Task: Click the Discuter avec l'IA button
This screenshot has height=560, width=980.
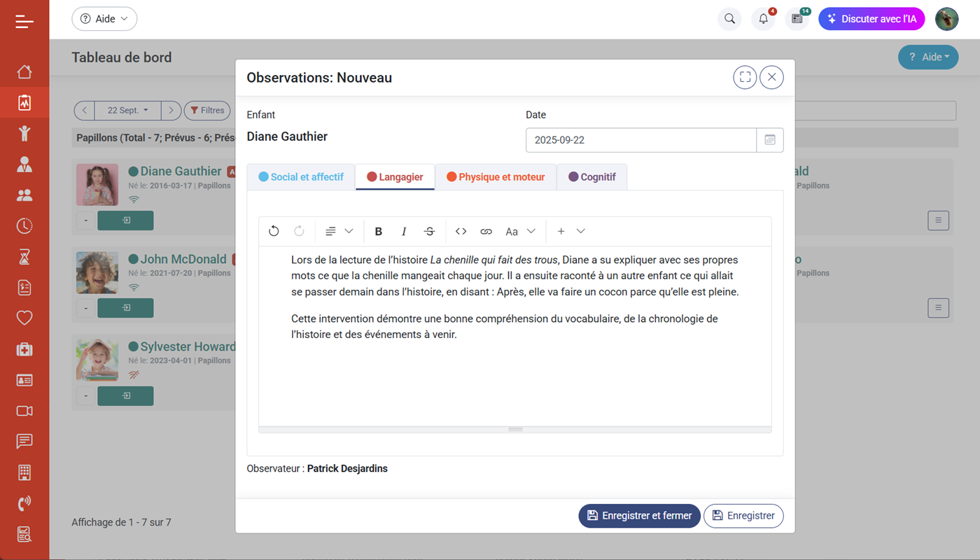Action: point(871,19)
